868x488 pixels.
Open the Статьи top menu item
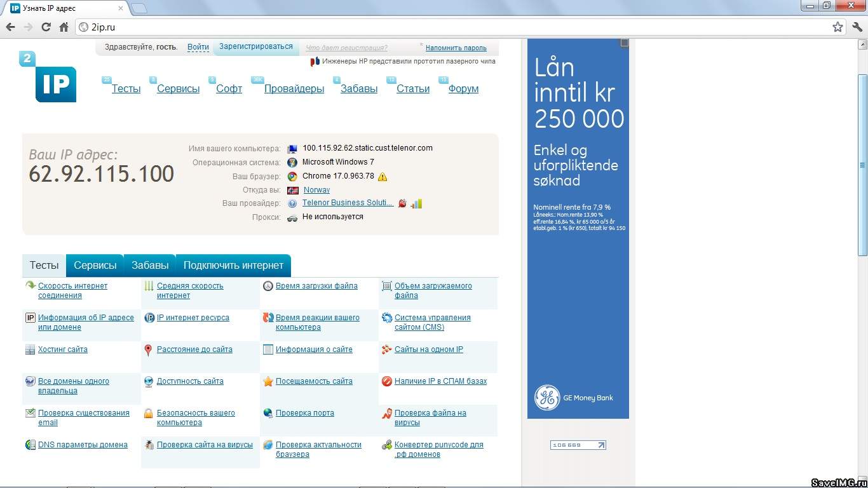pos(413,89)
